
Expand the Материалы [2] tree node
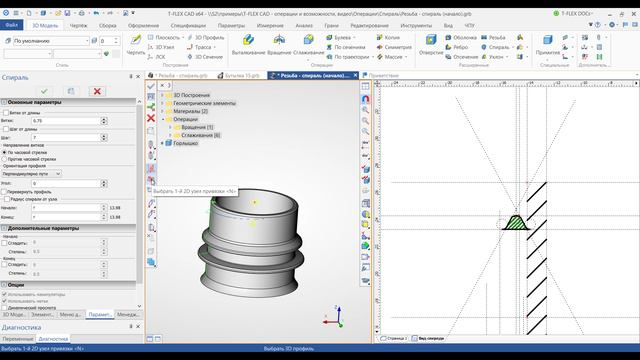[162, 111]
